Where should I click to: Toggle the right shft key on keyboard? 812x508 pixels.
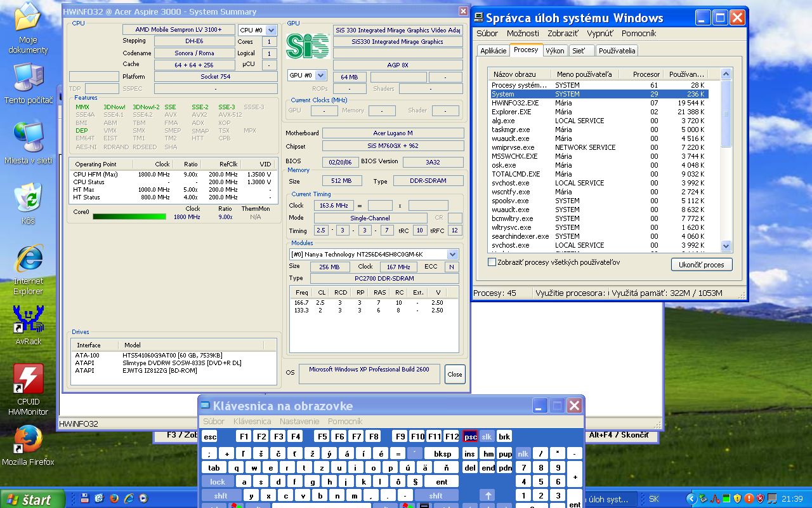[x=436, y=495]
